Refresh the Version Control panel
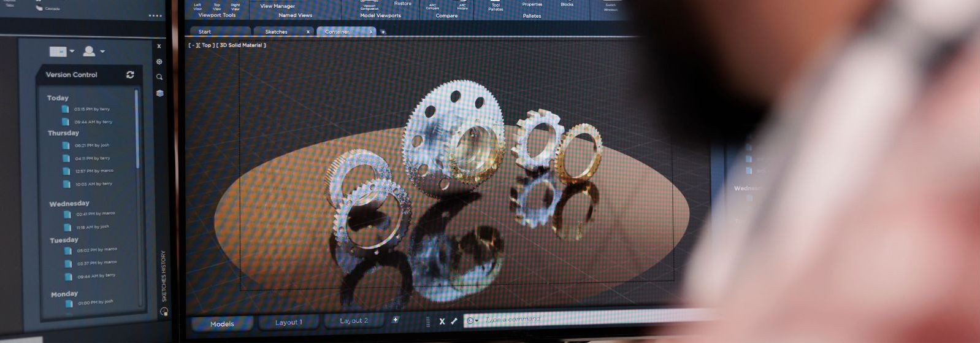The image size is (980, 343). point(130,75)
